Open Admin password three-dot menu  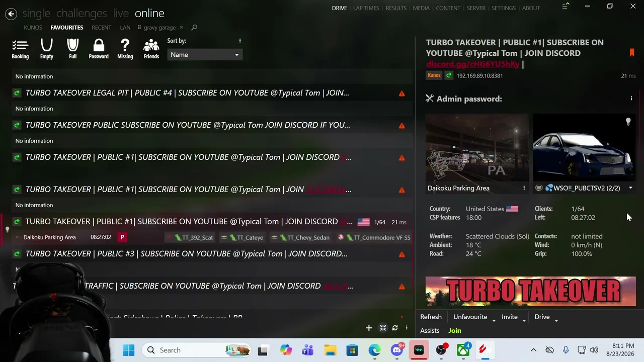coord(631,99)
